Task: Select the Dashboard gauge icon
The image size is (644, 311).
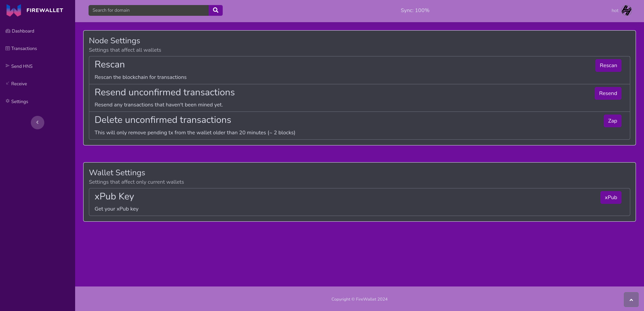Action: tap(7, 31)
